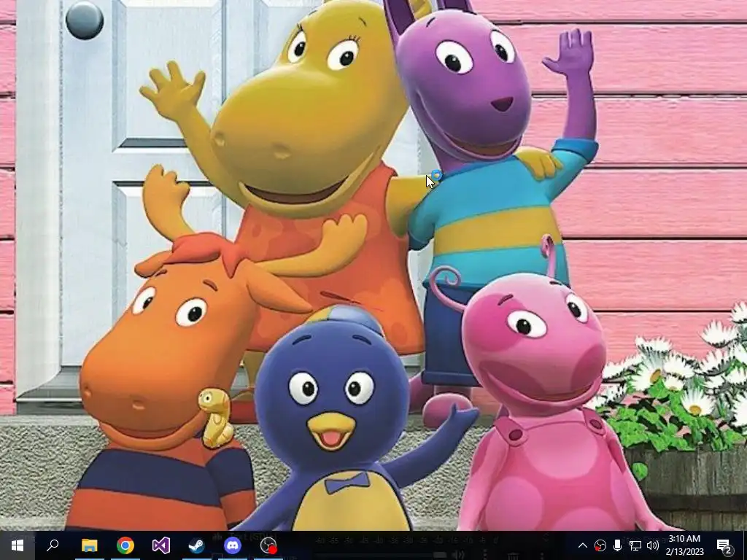Image resolution: width=747 pixels, height=560 pixels.
Task: Open File Explorer from taskbar
Action: tap(89, 545)
